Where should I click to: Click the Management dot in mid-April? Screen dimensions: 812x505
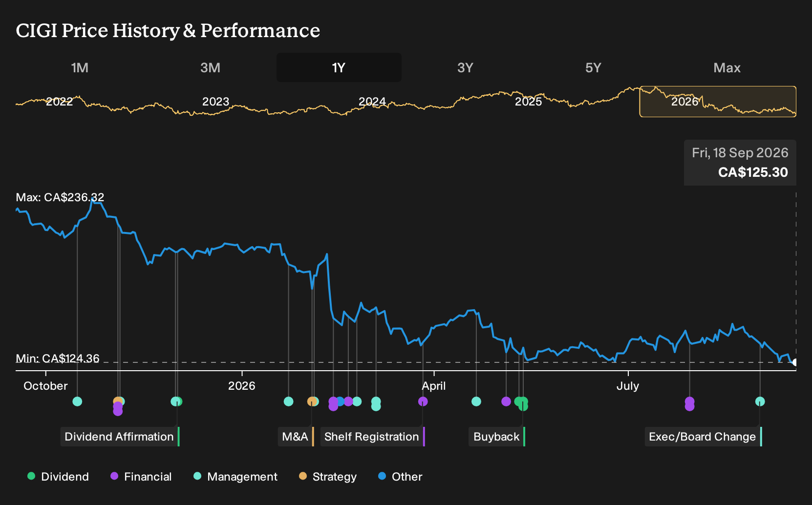pos(476,401)
